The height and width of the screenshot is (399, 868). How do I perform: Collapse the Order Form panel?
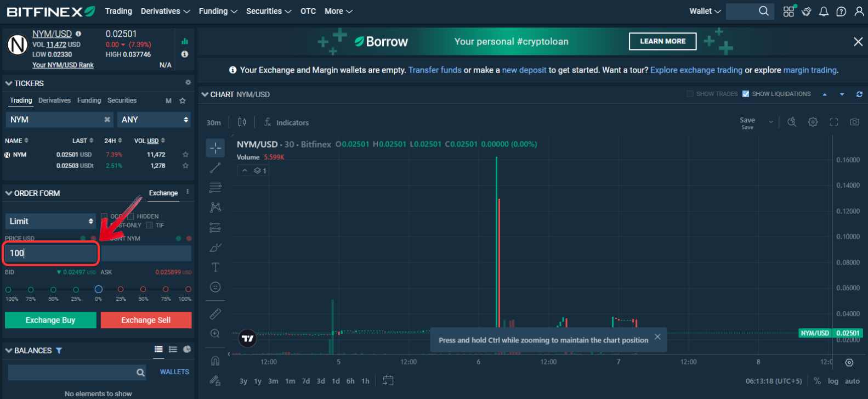[9, 193]
